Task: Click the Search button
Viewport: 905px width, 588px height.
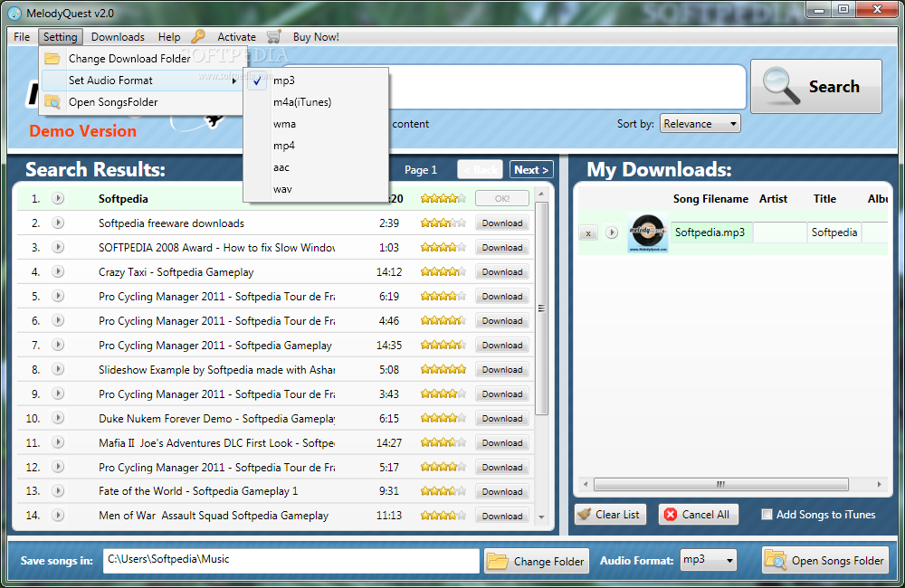Action: pyautogui.click(x=816, y=87)
